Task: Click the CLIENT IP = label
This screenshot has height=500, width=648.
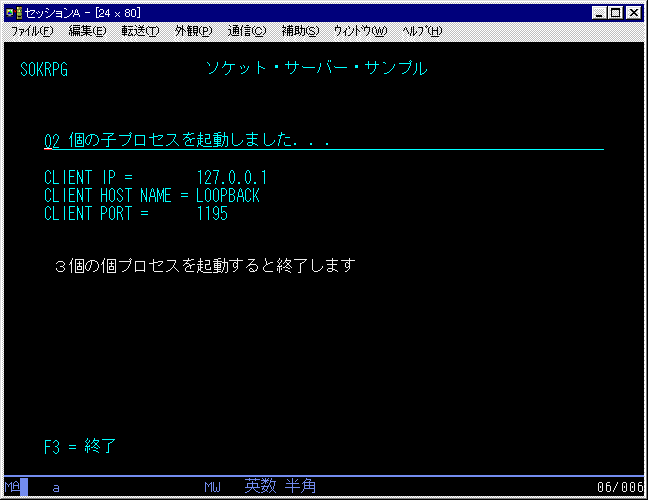Action: [x=88, y=178]
